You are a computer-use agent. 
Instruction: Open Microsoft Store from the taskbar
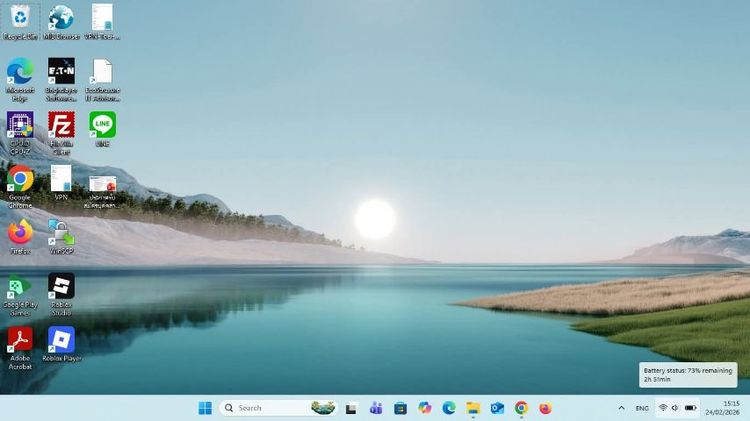click(x=400, y=408)
